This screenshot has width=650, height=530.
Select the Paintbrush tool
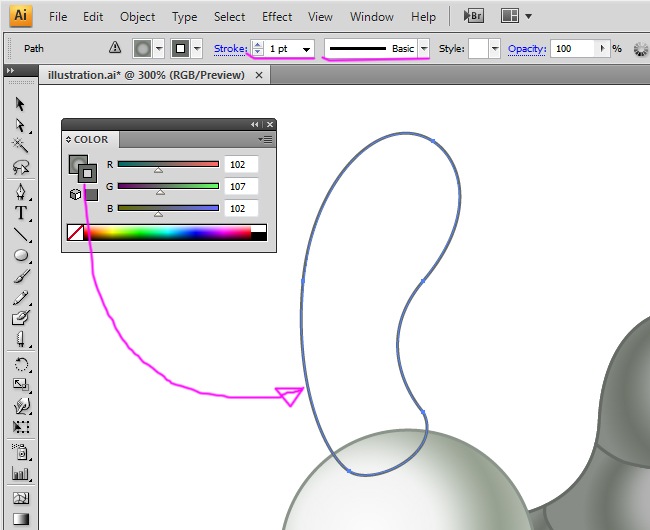click(x=21, y=276)
